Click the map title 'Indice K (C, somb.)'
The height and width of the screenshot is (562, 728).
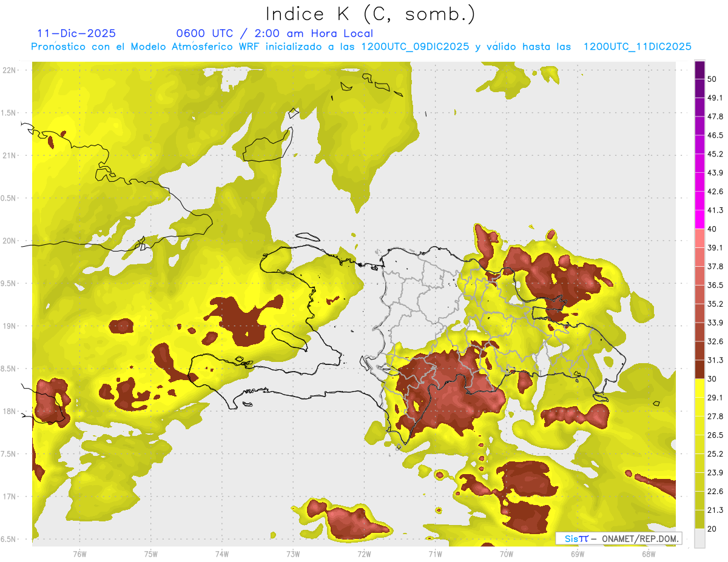coord(371,14)
